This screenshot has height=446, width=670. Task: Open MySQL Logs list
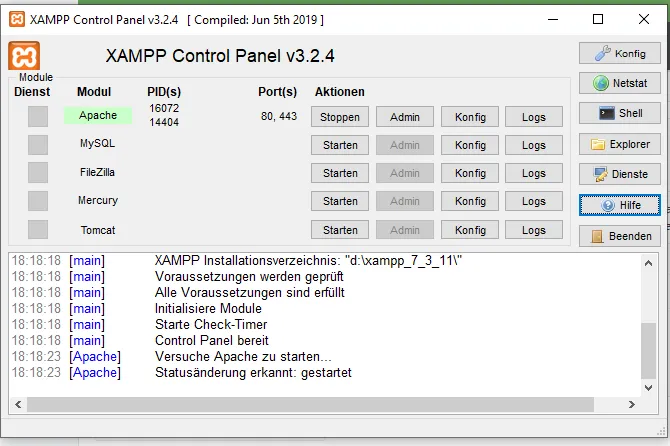point(534,145)
